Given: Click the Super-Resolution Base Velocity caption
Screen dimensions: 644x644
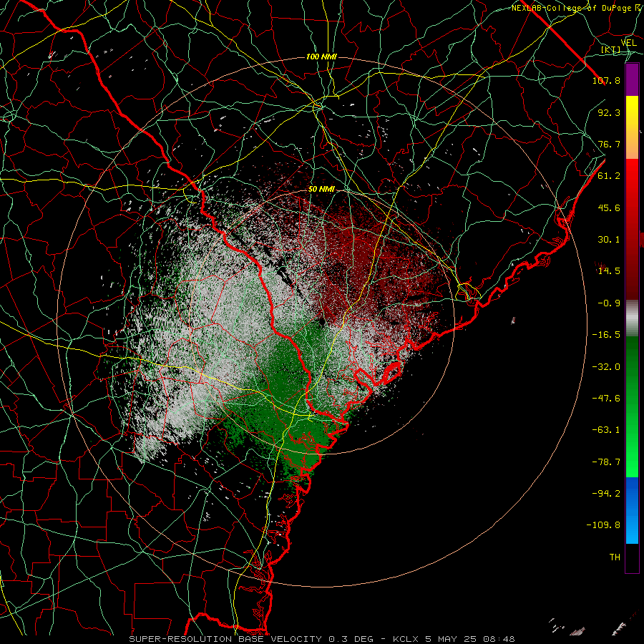Looking at the screenshot, I should [321, 639].
